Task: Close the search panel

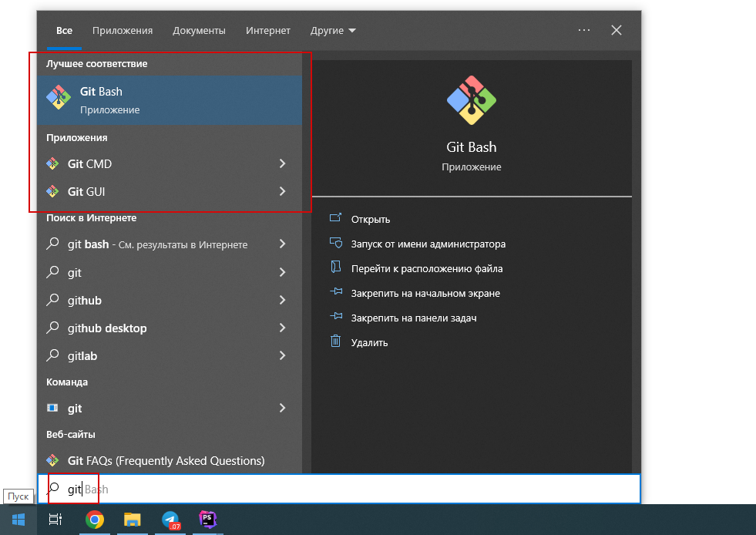Action: (x=617, y=30)
